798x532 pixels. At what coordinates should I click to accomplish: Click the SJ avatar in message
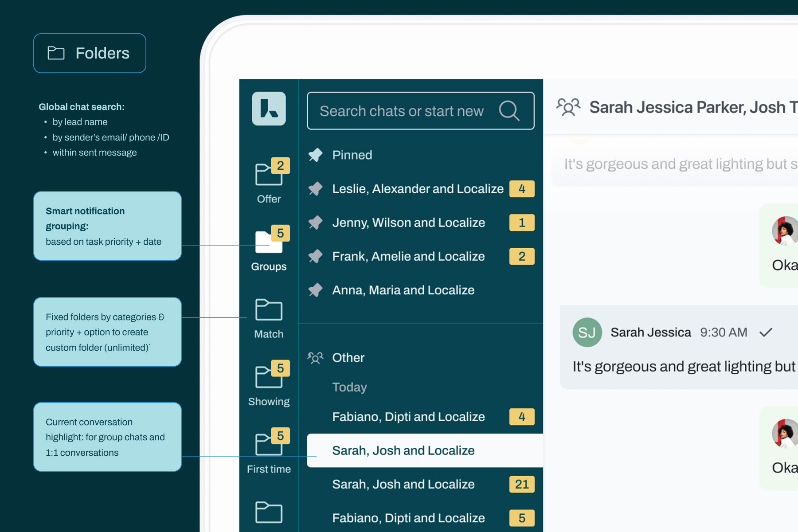pyautogui.click(x=587, y=332)
